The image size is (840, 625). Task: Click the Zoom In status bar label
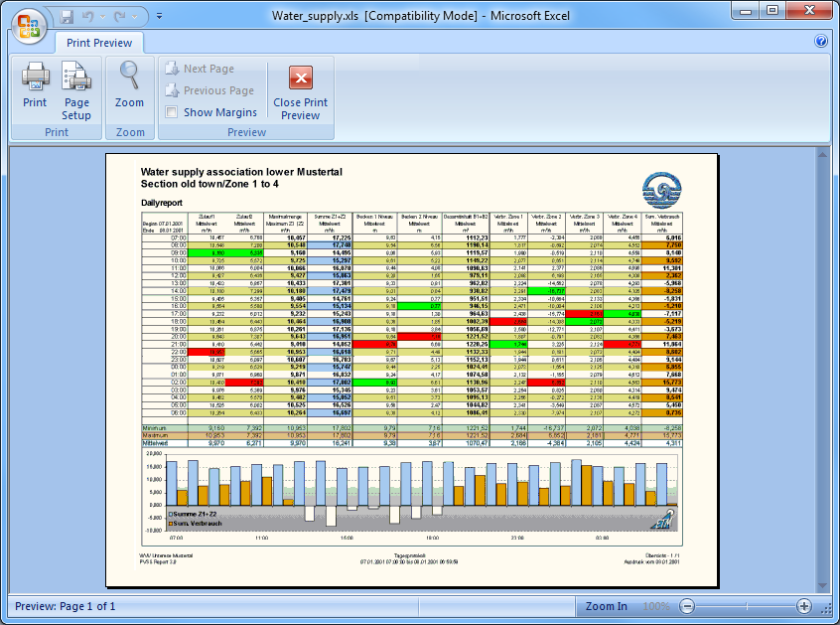pos(606,606)
